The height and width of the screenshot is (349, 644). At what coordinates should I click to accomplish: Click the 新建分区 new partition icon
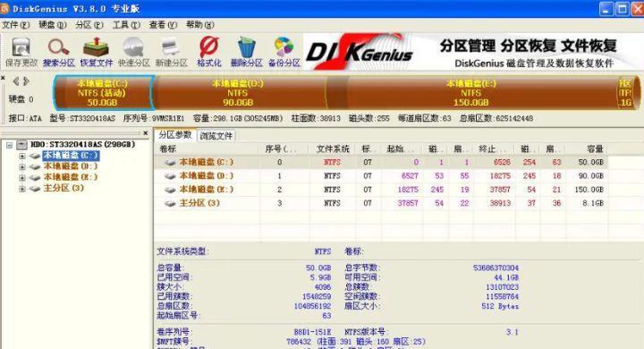click(x=171, y=52)
